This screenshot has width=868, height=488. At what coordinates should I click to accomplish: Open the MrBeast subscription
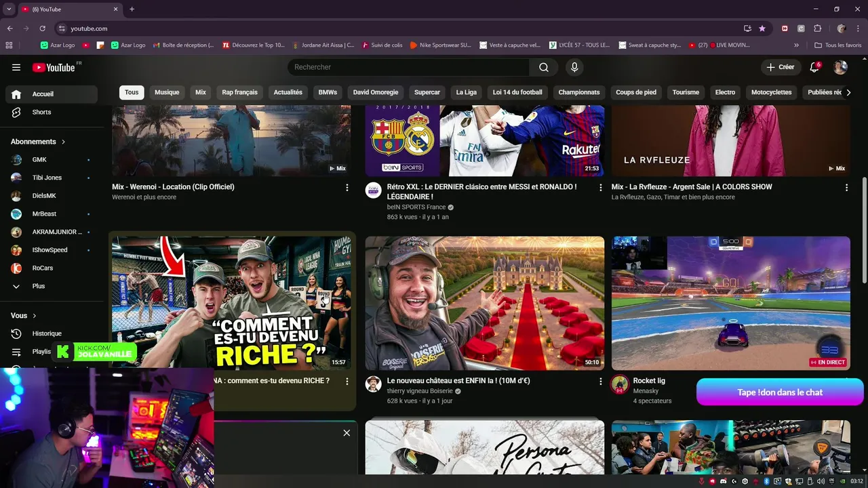tap(52, 214)
